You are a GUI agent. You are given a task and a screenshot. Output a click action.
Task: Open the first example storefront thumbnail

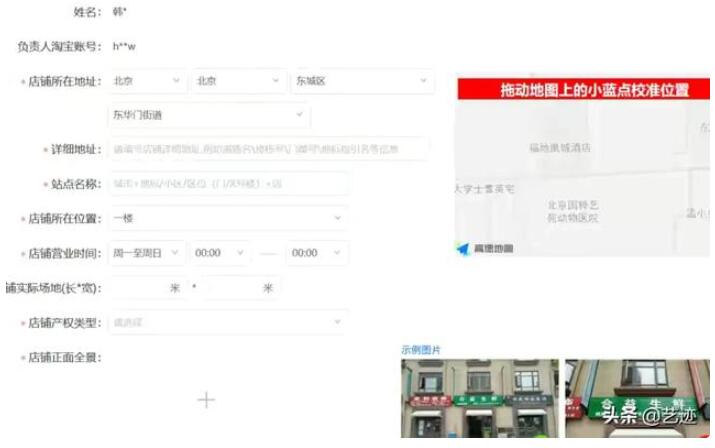(476, 398)
